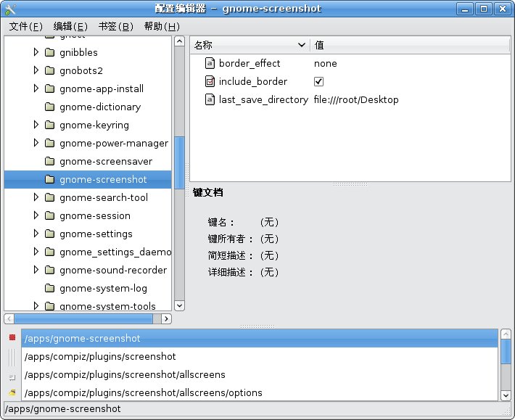Click the 值 column header
515x420 pixels.
411,45
